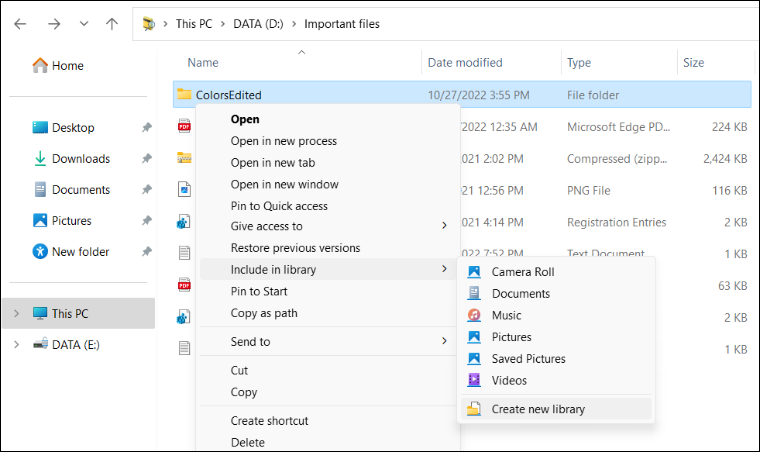Choose Pin to Quick access
Image resolution: width=760 pixels, height=452 pixels.
pyautogui.click(x=279, y=206)
